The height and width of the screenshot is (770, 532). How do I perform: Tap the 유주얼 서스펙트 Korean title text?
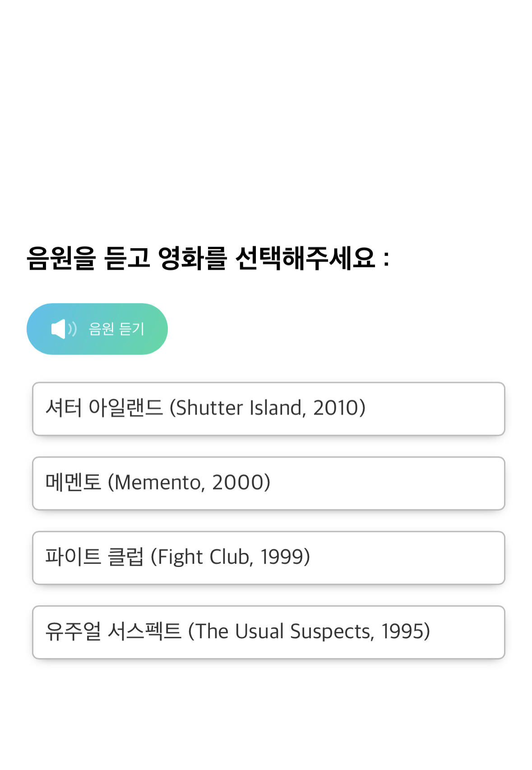(x=113, y=631)
